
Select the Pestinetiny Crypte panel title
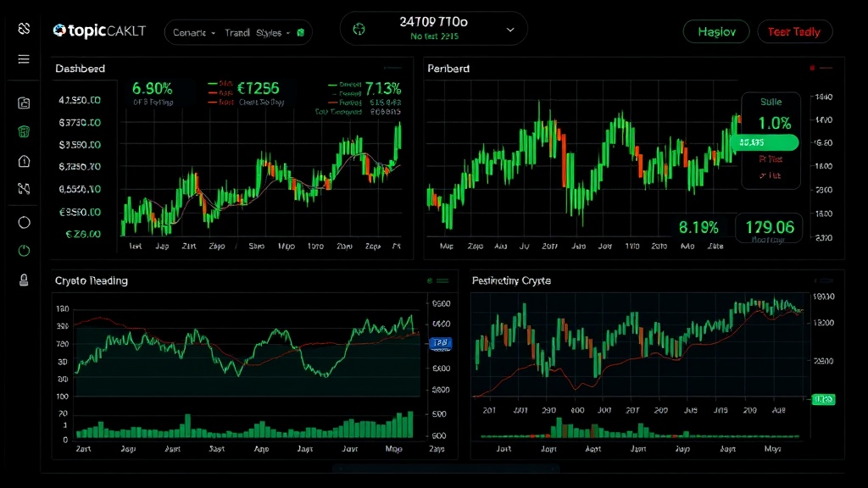[511, 280]
